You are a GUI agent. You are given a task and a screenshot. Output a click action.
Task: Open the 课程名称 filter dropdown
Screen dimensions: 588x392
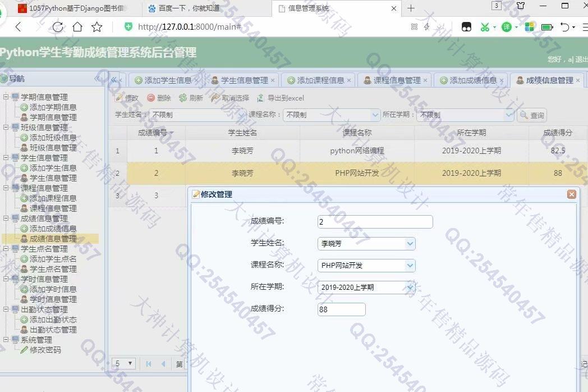pyautogui.click(x=375, y=115)
